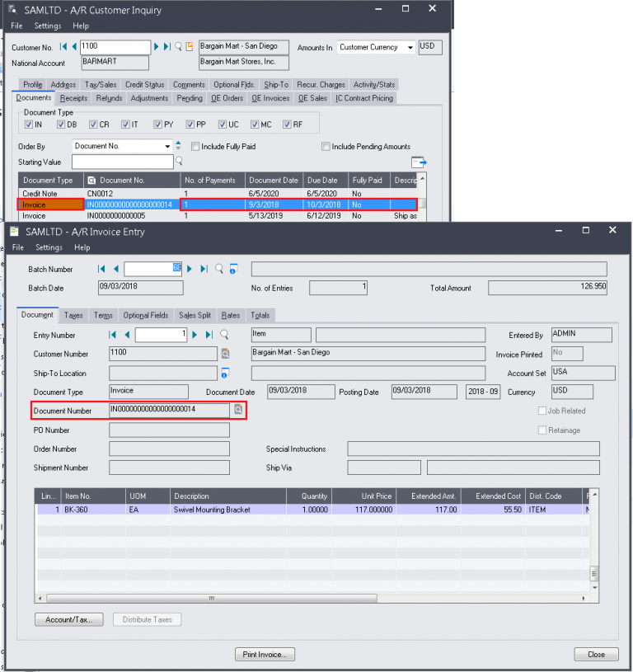The image size is (633, 672).
Task: Check Include Pending Amounts option
Action: coord(326,147)
